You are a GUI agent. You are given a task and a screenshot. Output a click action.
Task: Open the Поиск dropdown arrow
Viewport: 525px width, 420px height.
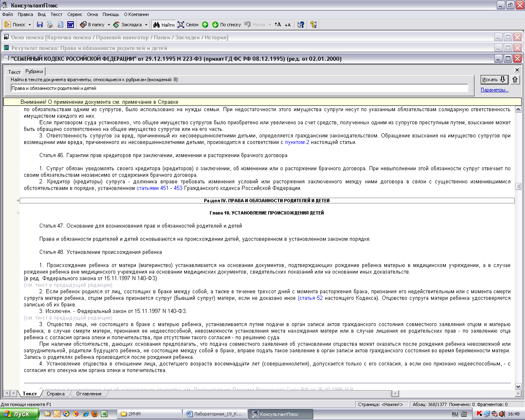(30, 25)
